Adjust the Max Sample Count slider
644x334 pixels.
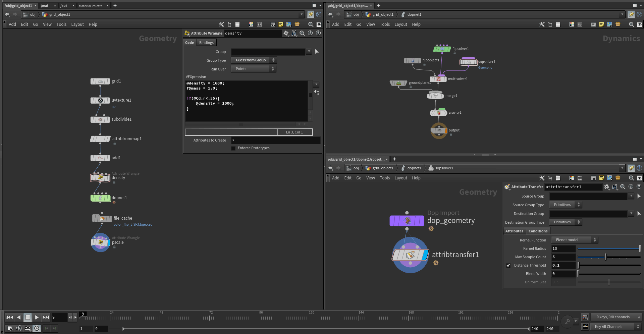coord(605,257)
